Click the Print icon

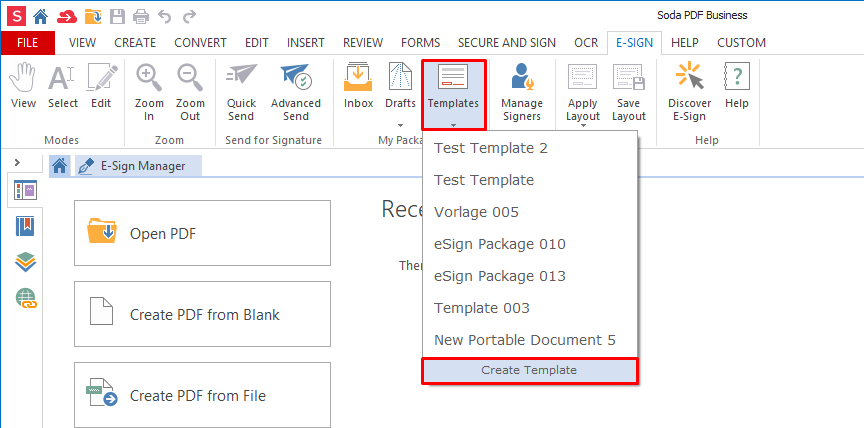[x=141, y=17]
